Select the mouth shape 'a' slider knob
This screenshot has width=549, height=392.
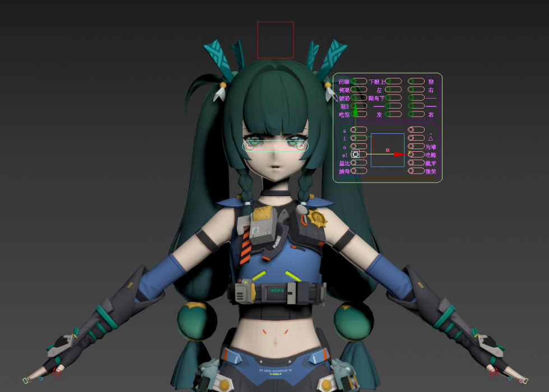coord(353,130)
